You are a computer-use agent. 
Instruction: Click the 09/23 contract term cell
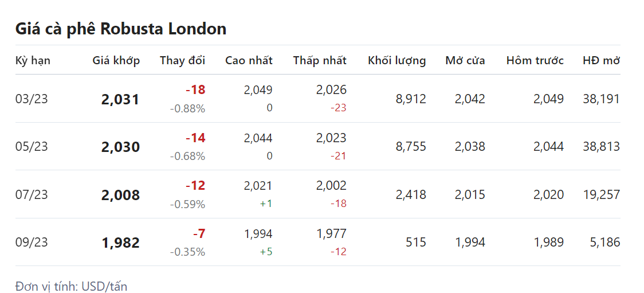click(32, 243)
